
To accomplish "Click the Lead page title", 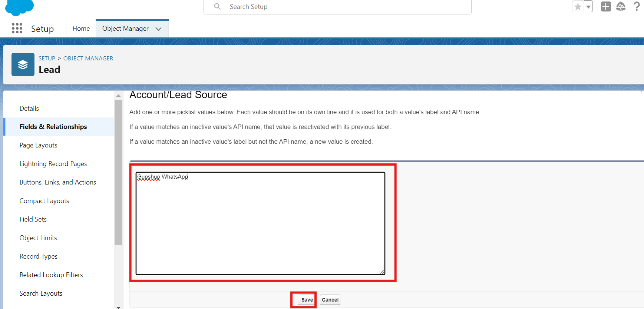I will coord(49,70).
